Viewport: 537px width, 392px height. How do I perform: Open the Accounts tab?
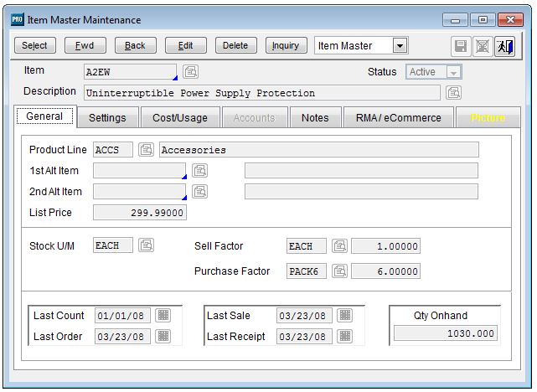tap(254, 118)
